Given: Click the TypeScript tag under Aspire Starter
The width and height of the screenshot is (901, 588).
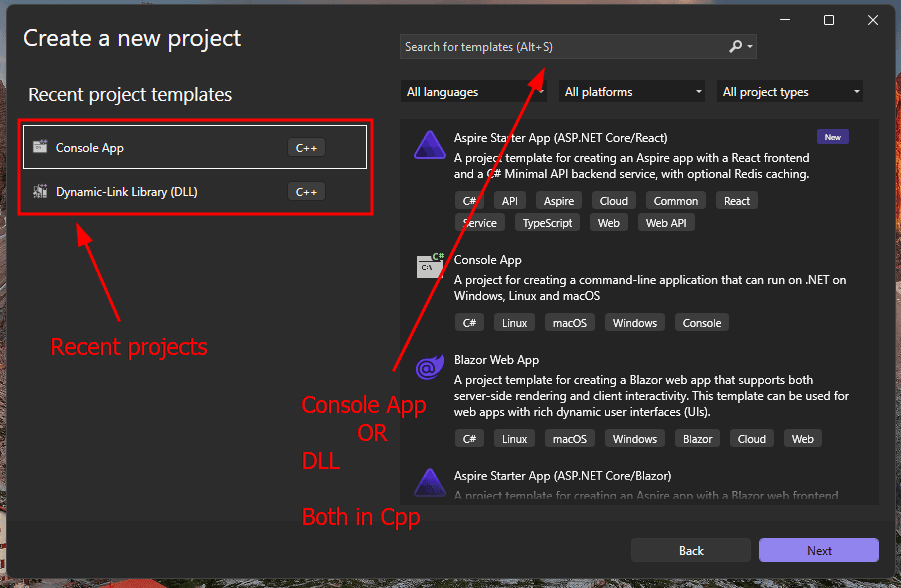Looking at the screenshot, I should click(547, 223).
